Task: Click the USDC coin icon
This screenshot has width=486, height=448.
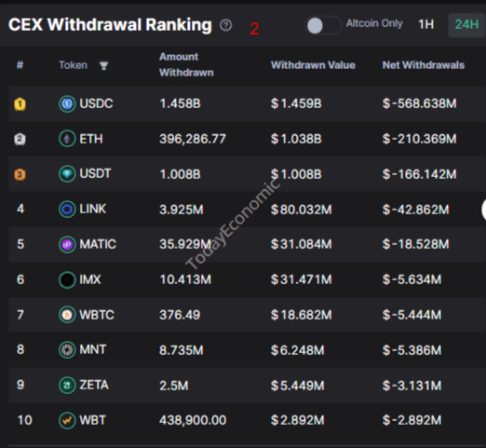Action: (x=67, y=103)
